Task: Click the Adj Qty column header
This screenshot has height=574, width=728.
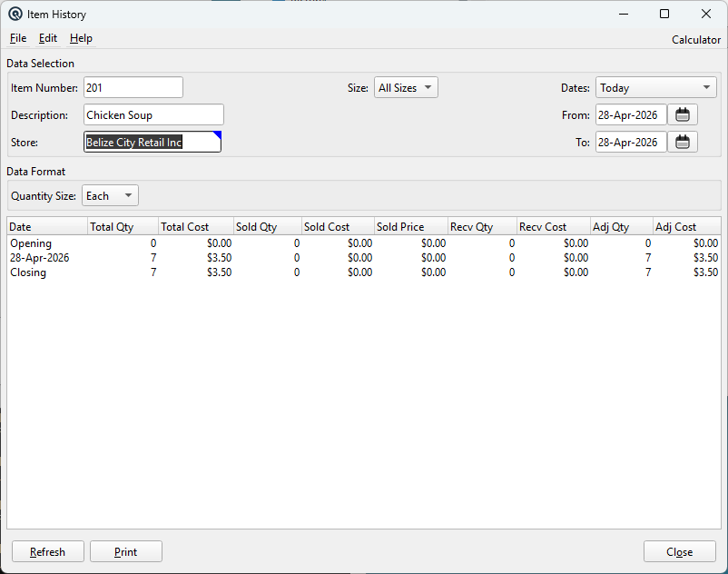Action: click(x=622, y=227)
